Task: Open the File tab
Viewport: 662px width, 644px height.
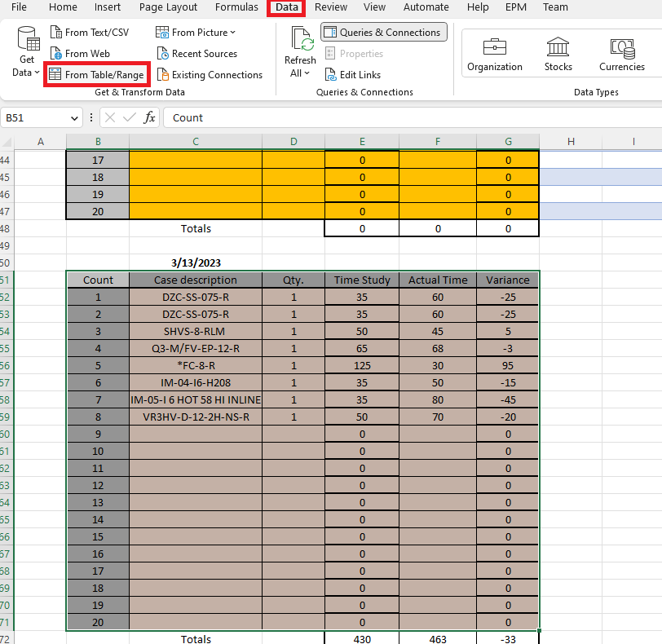Action: point(19,7)
